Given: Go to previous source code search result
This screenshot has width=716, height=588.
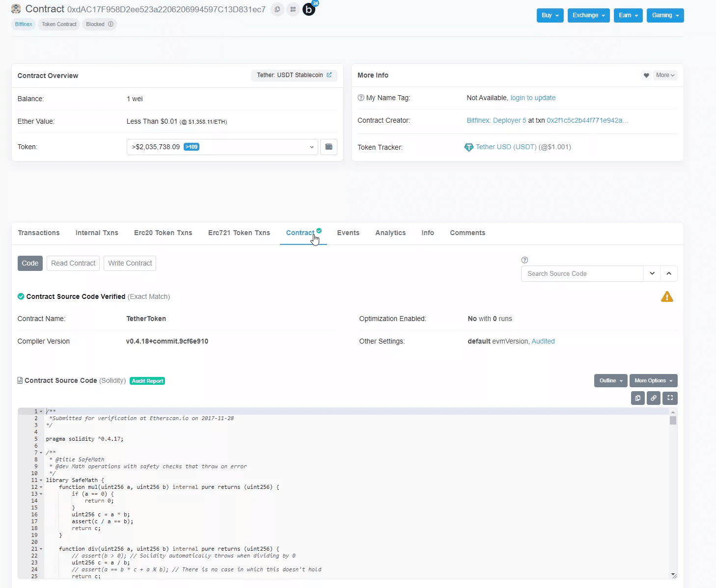Looking at the screenshot, I should (x=669, y=273).
